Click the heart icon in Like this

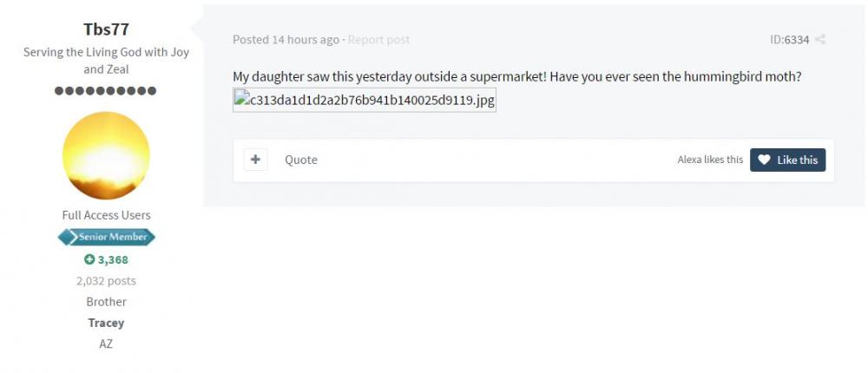click(x=764, y=160)
